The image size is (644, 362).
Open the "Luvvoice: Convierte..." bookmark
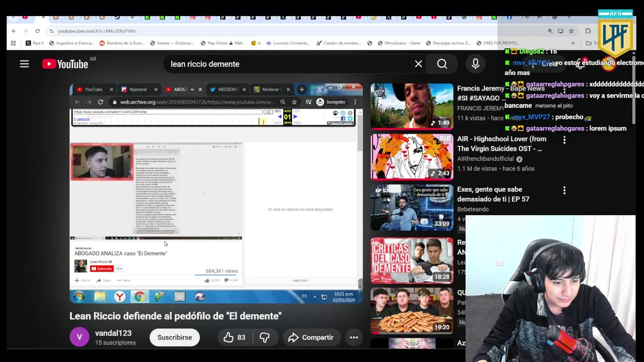pyautogui.click(x=288, y=43)
